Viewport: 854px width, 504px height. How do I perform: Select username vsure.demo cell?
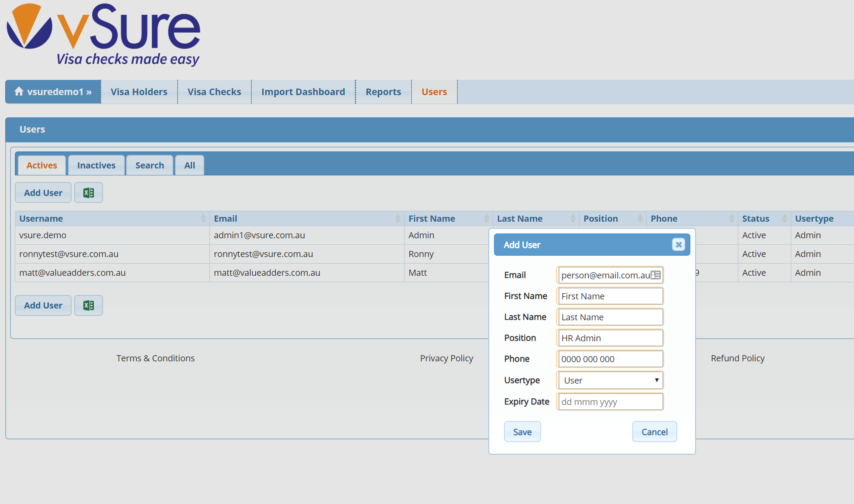pos(112,235)
